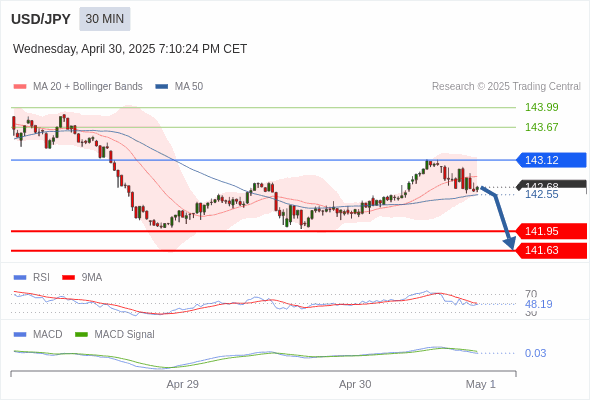Click the 143.99 resistance level label
Image resolution: width=590 pixels, height=400 pixels.
[x=541, y=107]
